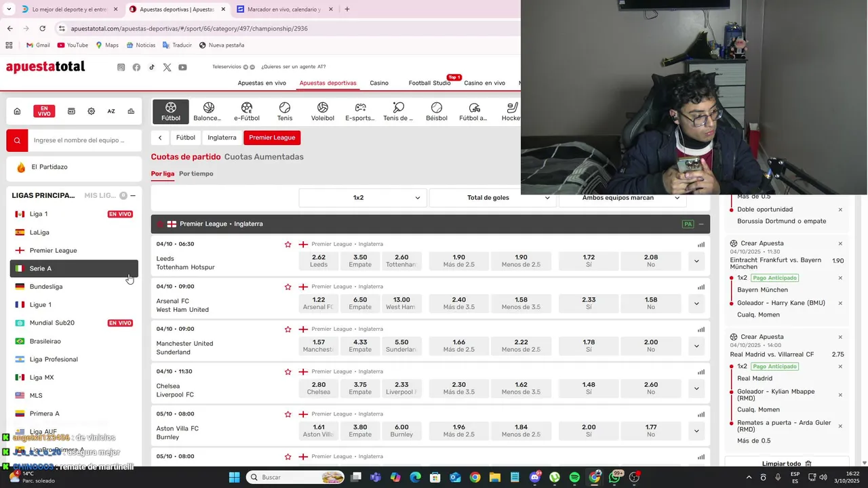The width and height of the screenshot is (868, 488).
Task: Open WhatsApp from the Windows taskbar
Action: pyautogui.click(x=614, y=477)
